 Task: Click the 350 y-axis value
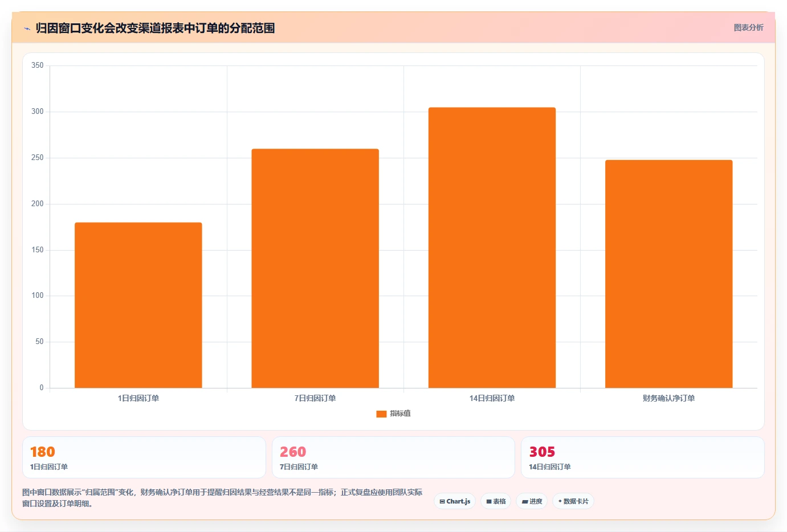[38, 66]
